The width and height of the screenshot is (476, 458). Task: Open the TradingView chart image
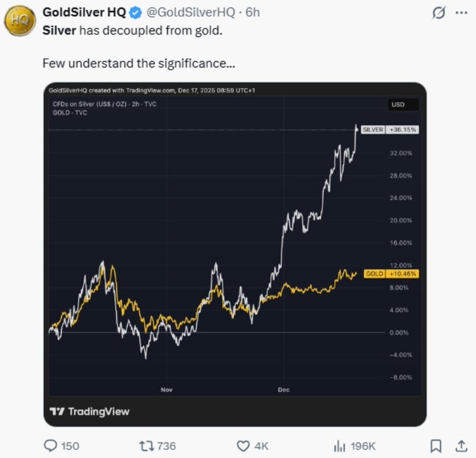[235, 254]
